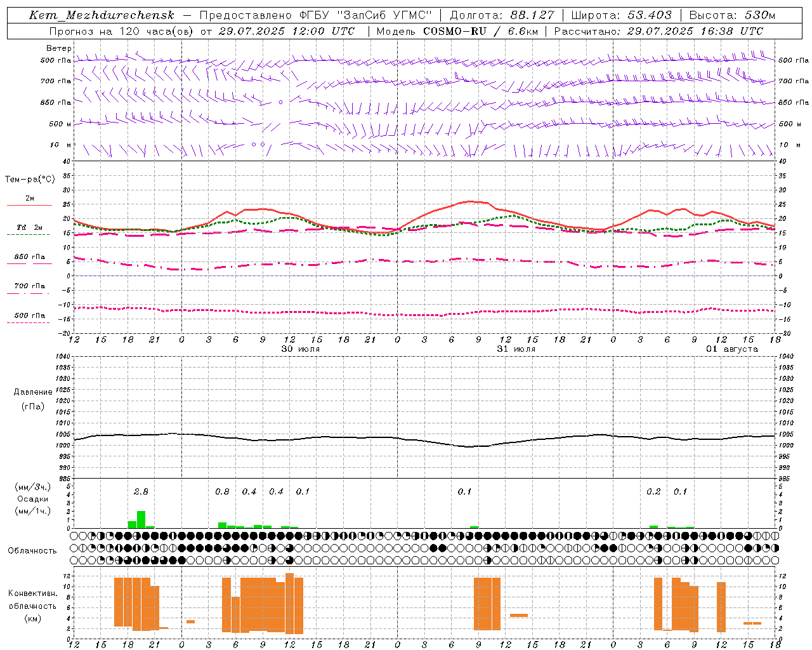Click the Тем-ра(°C) axis title

30,180
